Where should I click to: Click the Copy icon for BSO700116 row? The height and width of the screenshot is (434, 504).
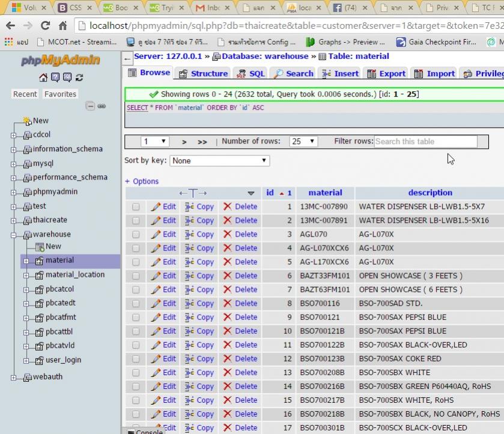click(189, 303)
